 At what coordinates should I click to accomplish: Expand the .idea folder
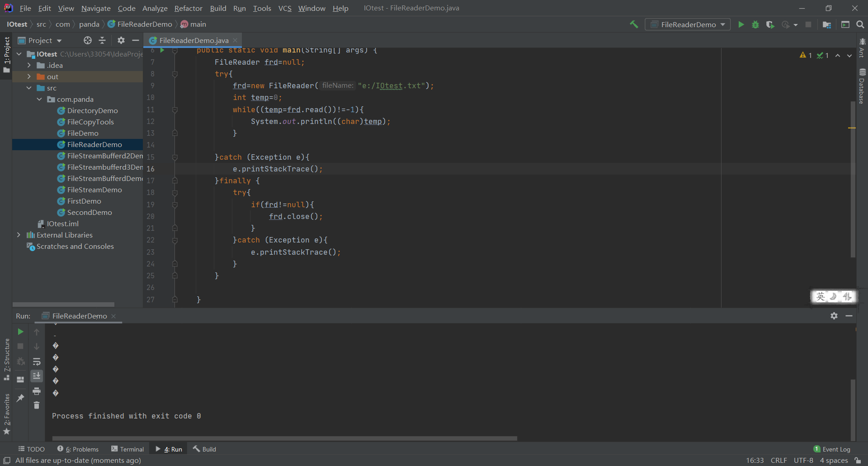[x=29, y=65]
